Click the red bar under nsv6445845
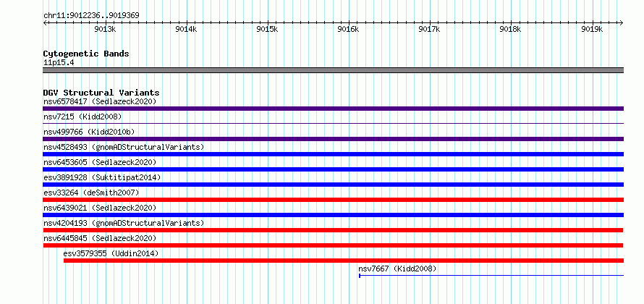Viewport: 644px width, 304px height. pos(333,245)
